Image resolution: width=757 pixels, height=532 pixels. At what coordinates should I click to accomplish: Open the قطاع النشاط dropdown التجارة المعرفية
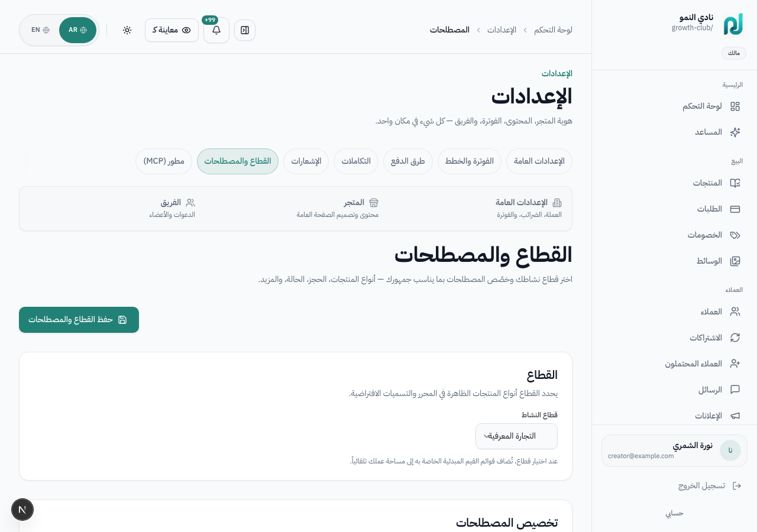tap(516, 436)
